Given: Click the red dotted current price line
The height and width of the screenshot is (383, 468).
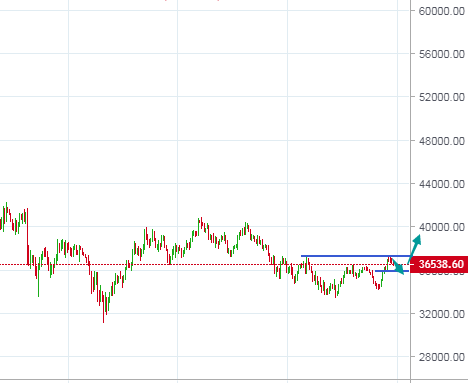Looking at the screenshot, I should click(x=205, y=265).
